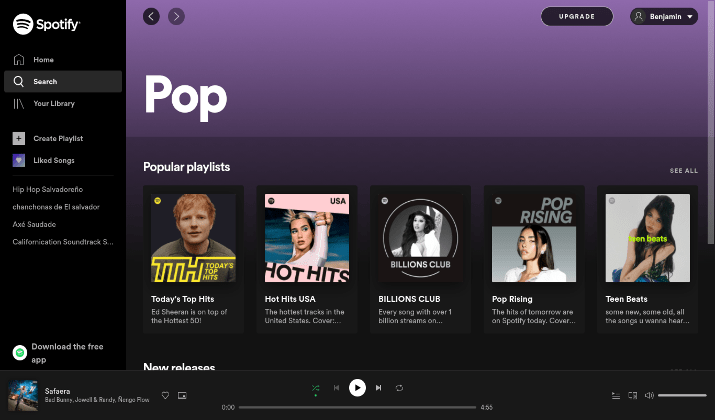This screenshot has width=715, height=420.
Task: Open the Benjamin account dropdown menu
Action: (x=664, y=16)
